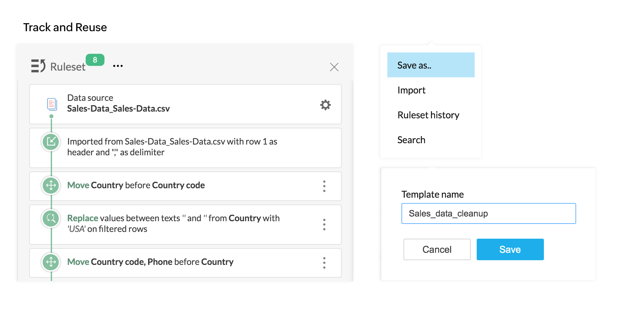Viewport: 644px width, 315px height.
Task: Cancel saving the template
Action: coord(437,249)
